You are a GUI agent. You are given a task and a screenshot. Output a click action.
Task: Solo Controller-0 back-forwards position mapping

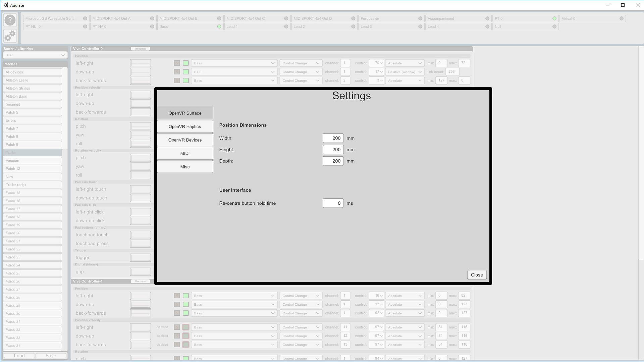tap(177, 81)
